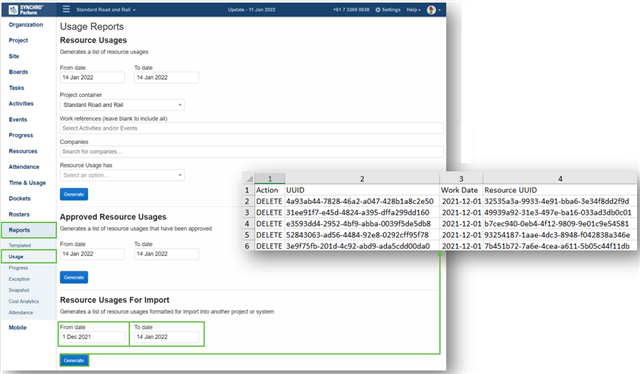Select Reports in the sidebar
The height and width of the screenshot is (374, 640).
(x=29, y=230)
